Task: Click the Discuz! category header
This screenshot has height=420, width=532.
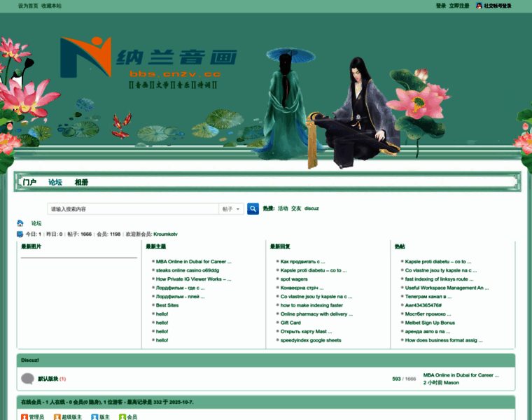Action: click(x=30, y=360)
